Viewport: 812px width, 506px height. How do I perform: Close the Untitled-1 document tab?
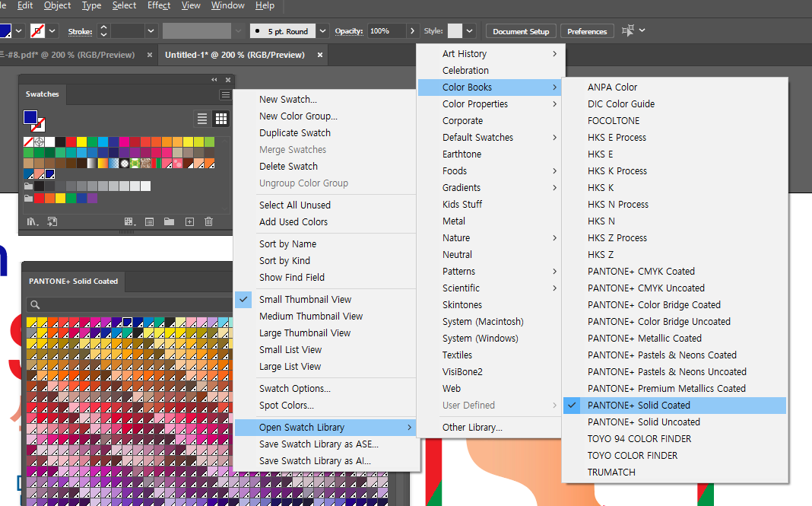[320, 55]
